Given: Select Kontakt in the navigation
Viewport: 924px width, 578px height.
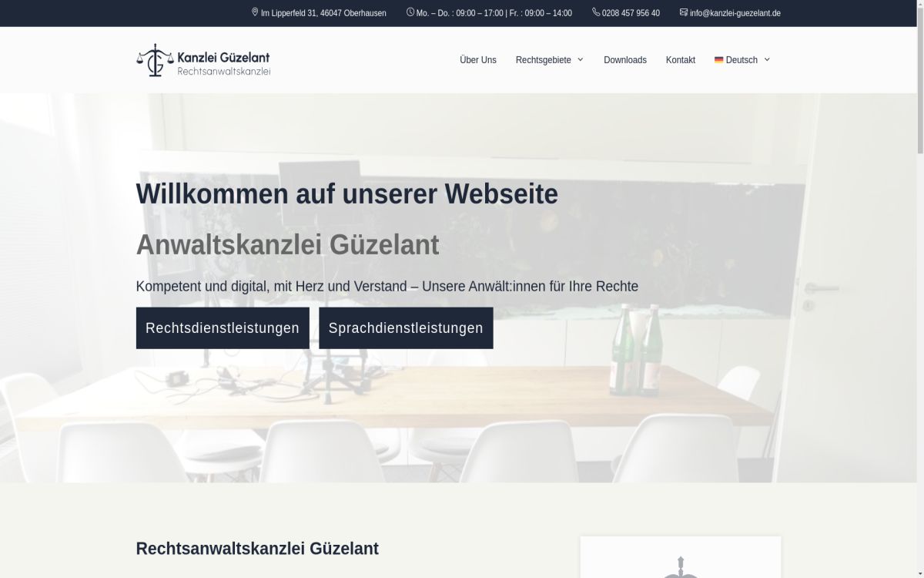Looking at the screenshot, I should pyautogui.click(x=680, y=59).
